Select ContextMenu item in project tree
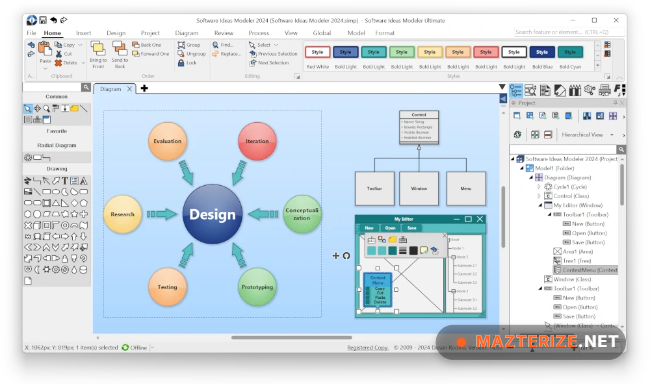Screen dimensions: 650x384 (x=585, y=270)
